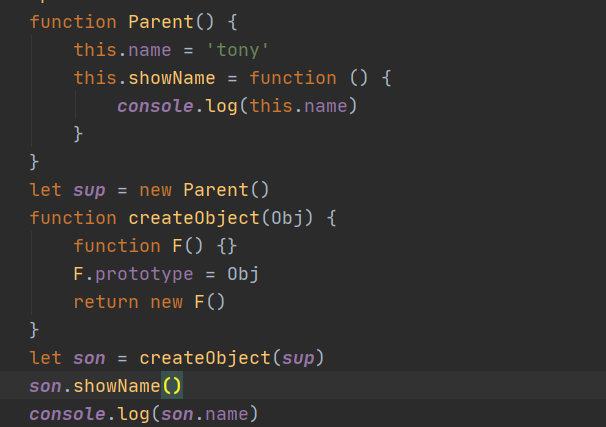Click prototype in F.prototype = Obj
The image size is (606, 427).
coord(144,274)
